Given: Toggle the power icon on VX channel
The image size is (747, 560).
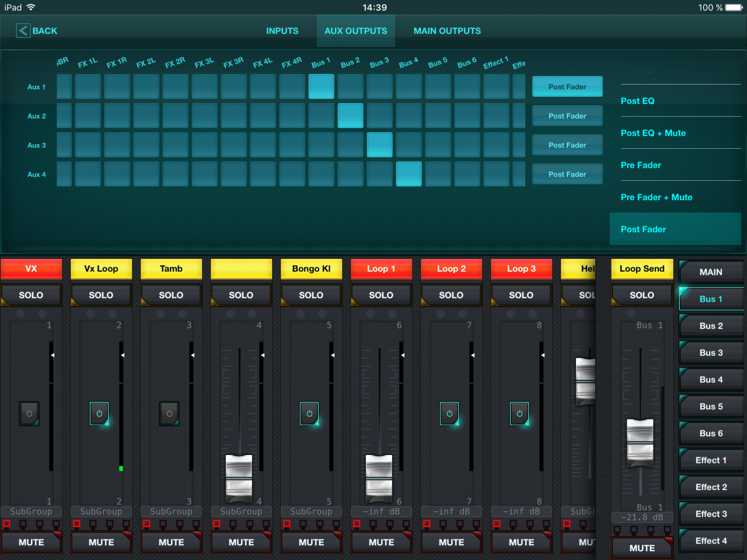Looking at the screenshot, I should (29, 414).
